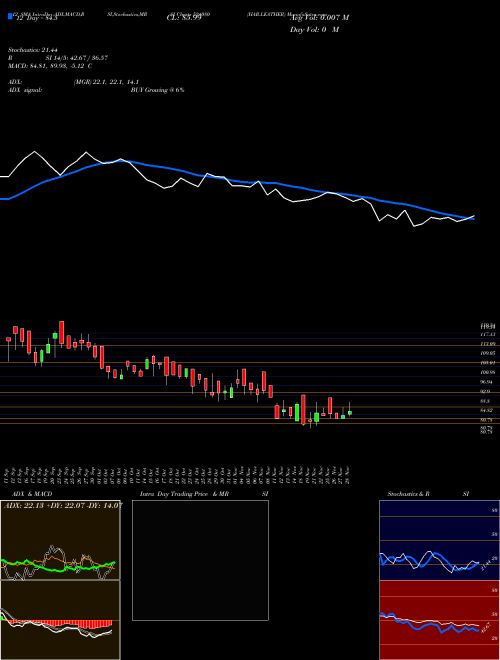
Task: Click the 'Stochastics & R' panel title
Action: (408, 494)
